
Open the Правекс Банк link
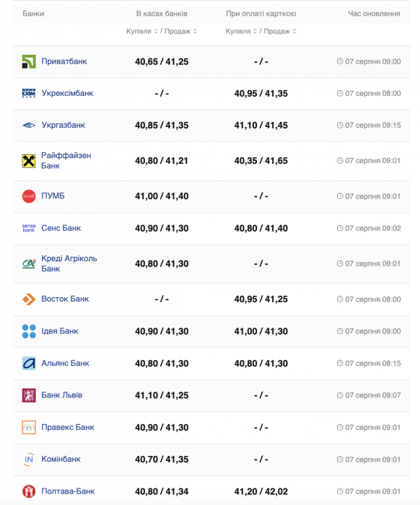coord(68,427)
